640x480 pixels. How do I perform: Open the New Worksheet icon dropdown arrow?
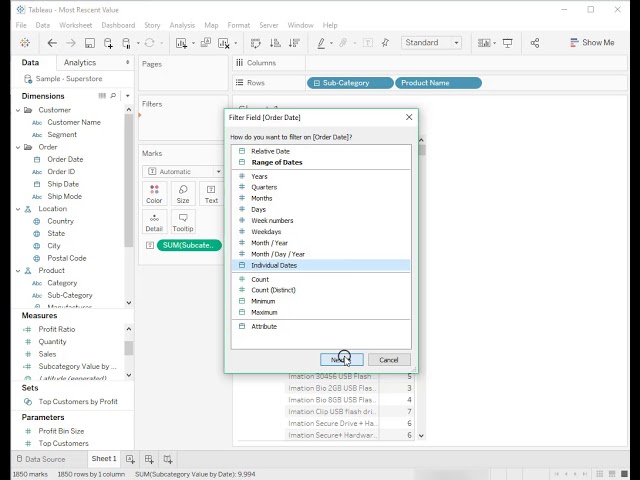(193, 43)
